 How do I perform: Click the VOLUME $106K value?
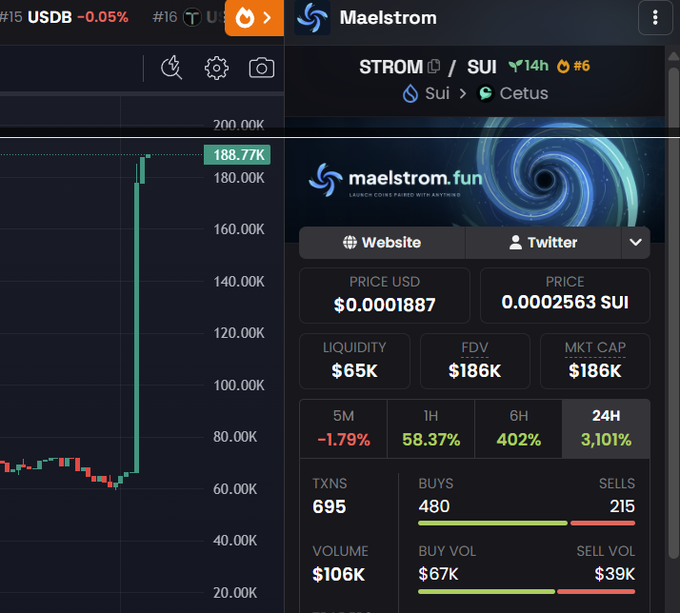(x=339, y=574)
